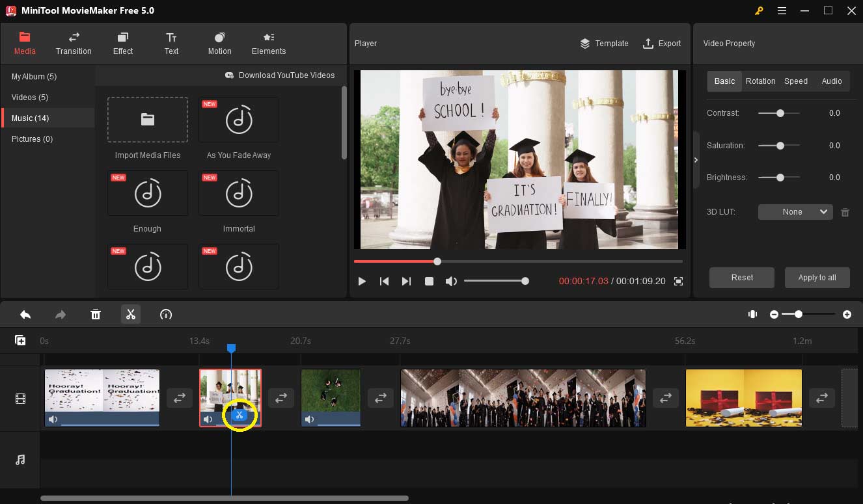Delete selected clip with the trash icon
863x504 pixels.
(x=96, y=314)
